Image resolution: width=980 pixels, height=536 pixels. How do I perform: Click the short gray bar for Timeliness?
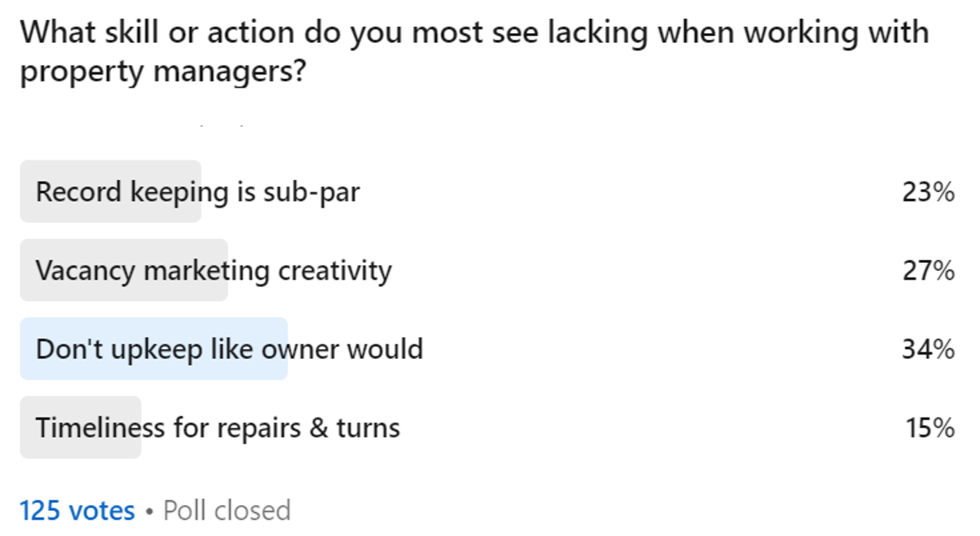coord(81,427)
